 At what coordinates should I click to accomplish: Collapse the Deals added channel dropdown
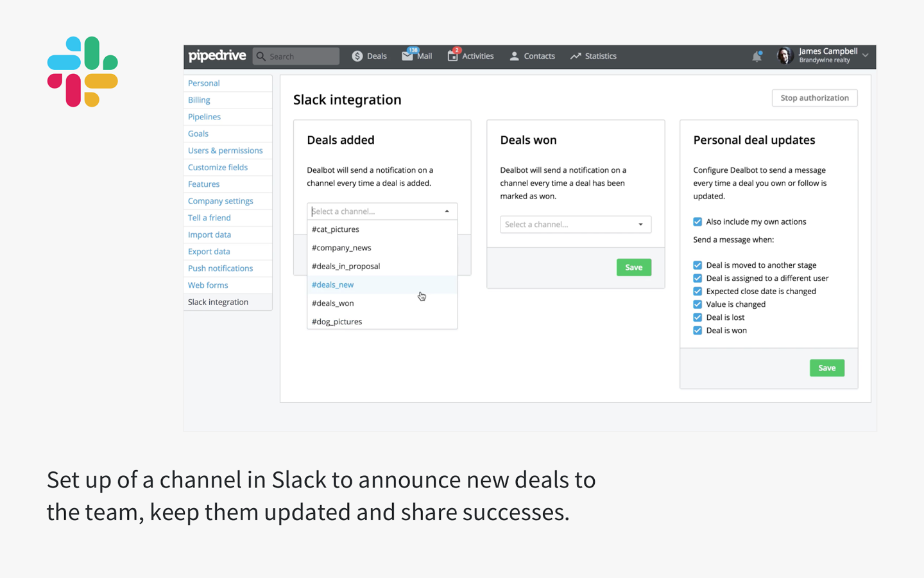(x=447, y=211)
